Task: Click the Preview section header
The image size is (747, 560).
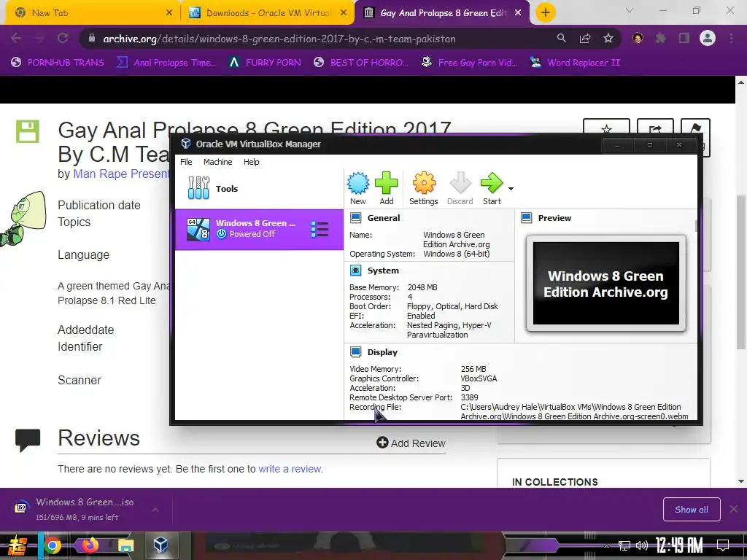Action: (x=554, y=218)
